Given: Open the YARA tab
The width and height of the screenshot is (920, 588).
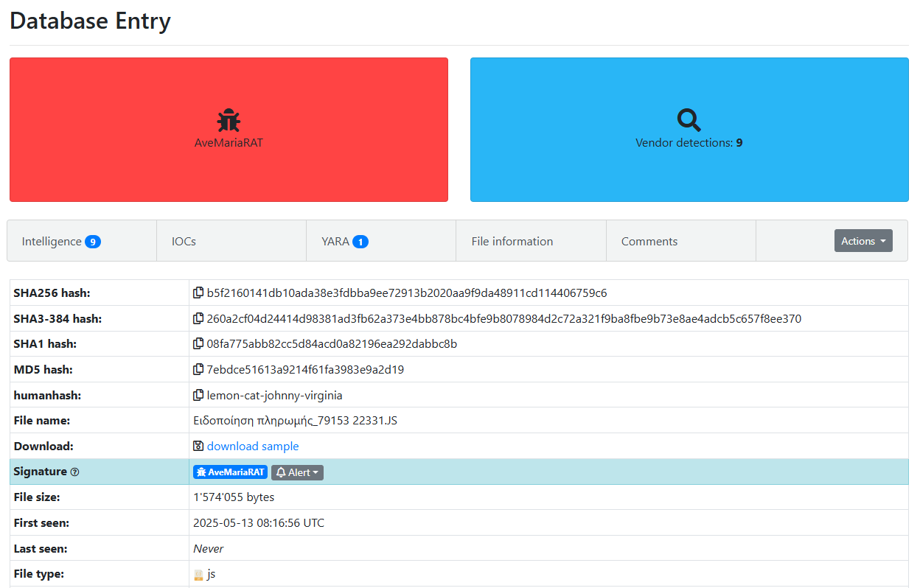Looking at the screenshot, I should tap(381, 241).
